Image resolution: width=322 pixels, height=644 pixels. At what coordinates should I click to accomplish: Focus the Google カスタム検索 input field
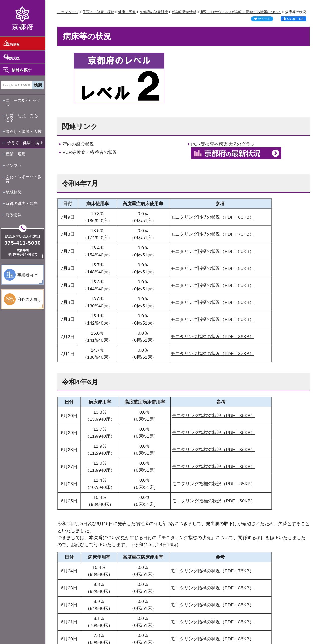click(17, 85)
